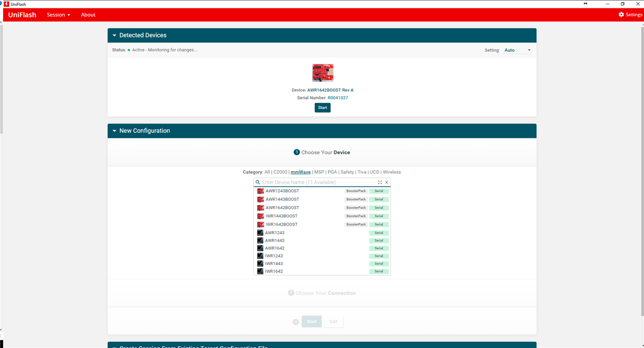Collapse the Detected Devices panel
This screenshot has height=348, width=644.
click(x=114, y=36)
